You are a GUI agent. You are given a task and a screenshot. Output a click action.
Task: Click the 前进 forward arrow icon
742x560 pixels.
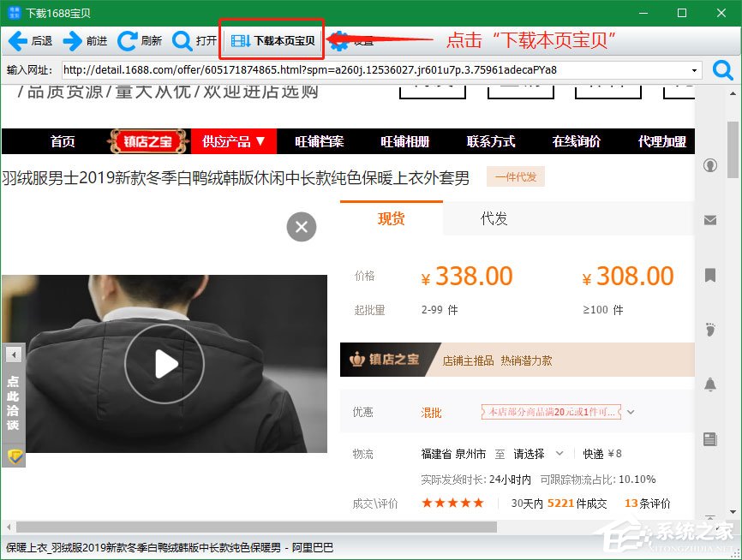pos(72,40)
